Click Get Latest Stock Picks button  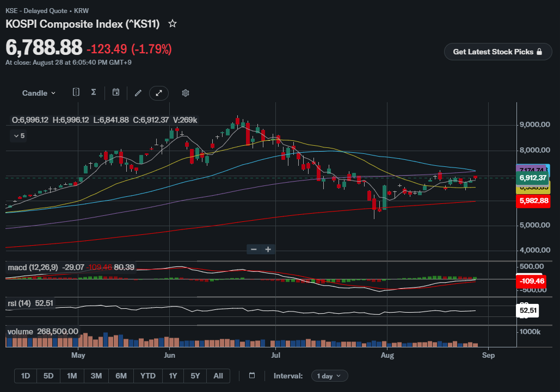click(x=498, y=52)
